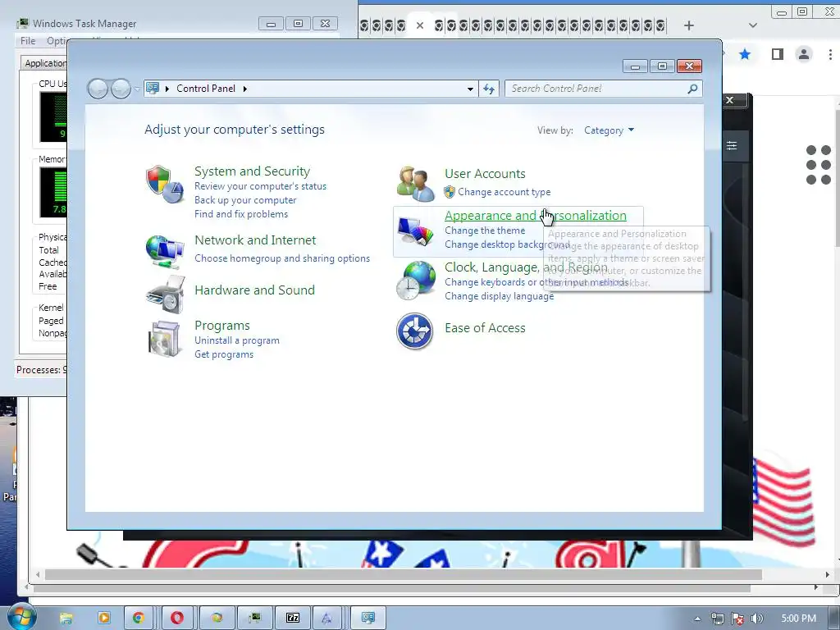Open the Chrome three-dot menu
840x630 pixels.
point(830,54)
